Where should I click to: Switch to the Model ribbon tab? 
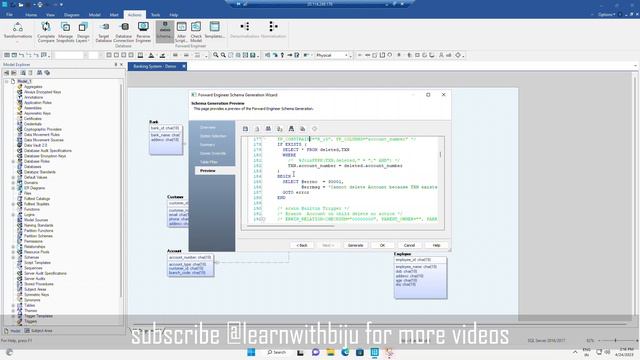coord(95,15)
